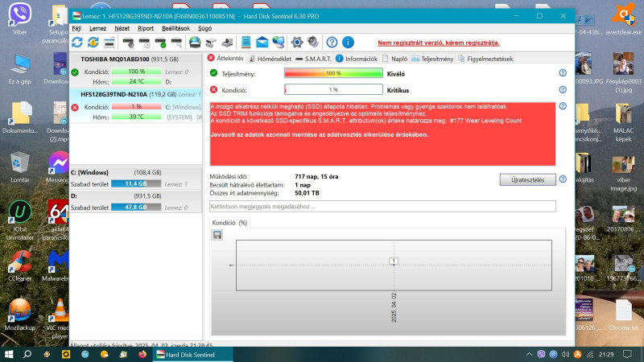Click the printer-like device toolbar icon

[x=211, y=43]
